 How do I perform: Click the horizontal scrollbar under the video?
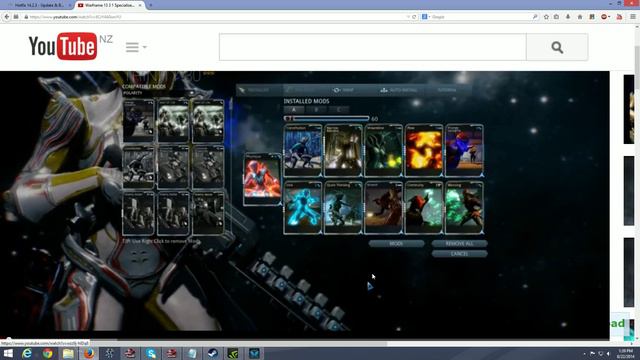coord(194,343)
